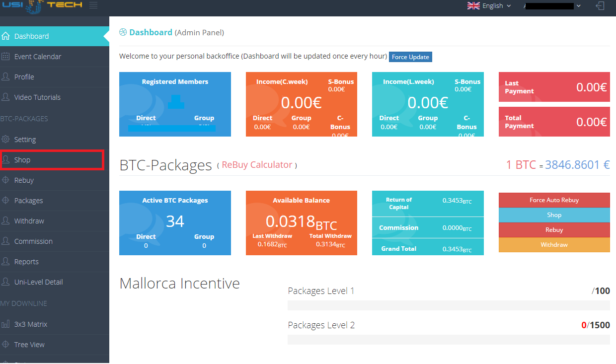Click the Video Tutorials icon
Screen dimensions: 616x364
5,97
